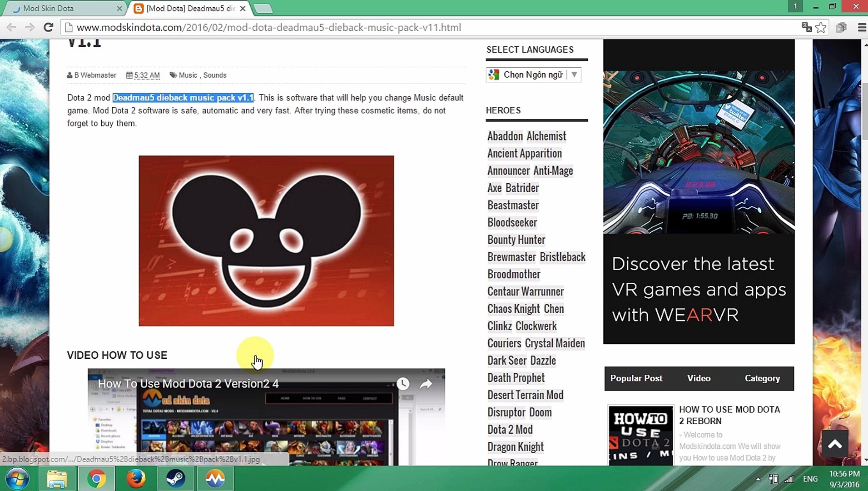This screenshot has width=868, height=491.
Task: Close the Deadmau5 article tab
Action: pyautogui.click(x=243, y=8)
